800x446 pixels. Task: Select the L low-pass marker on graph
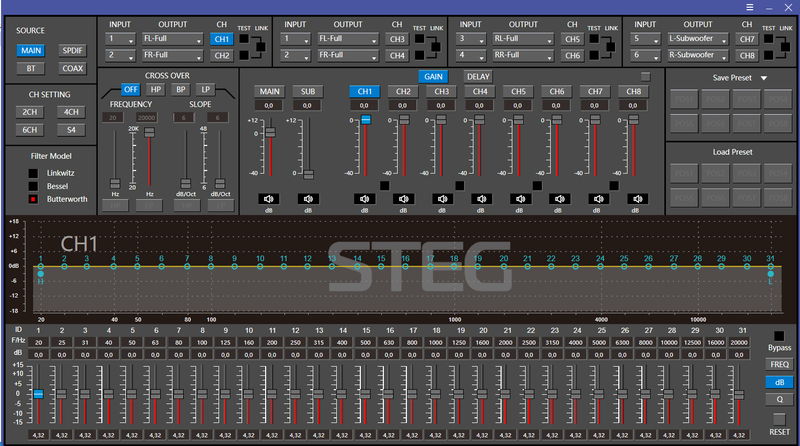coord(770,275)
